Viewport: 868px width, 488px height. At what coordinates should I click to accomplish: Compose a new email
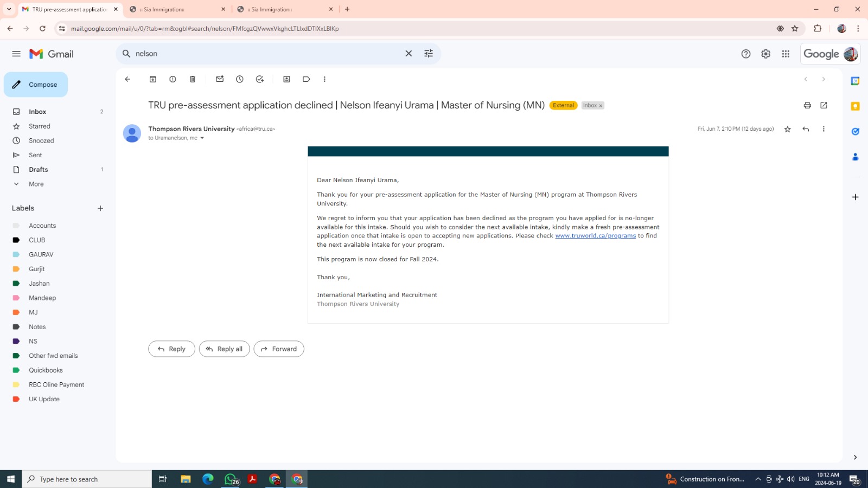(x=36, y=85)
